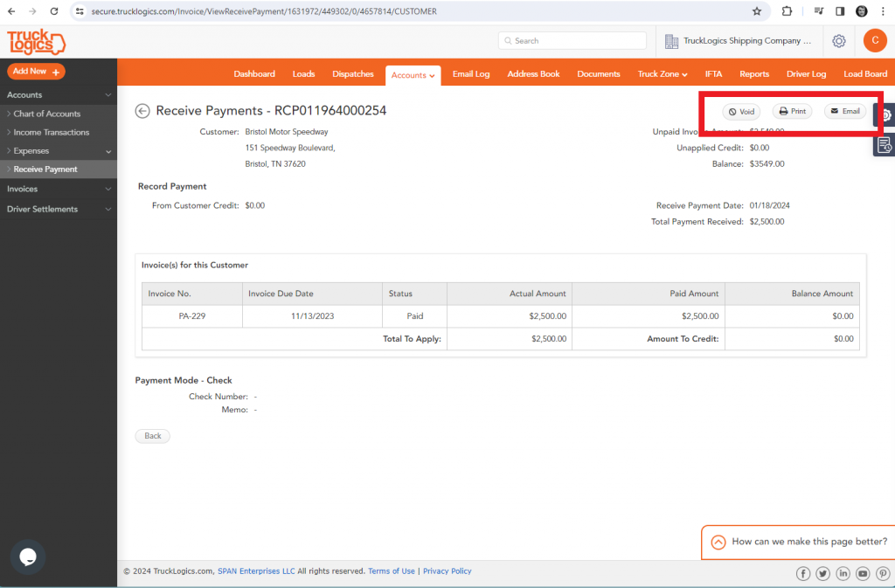The width and height of the screenshot is (895, 588).
Task: Click the Add New button
Action: 36,72
